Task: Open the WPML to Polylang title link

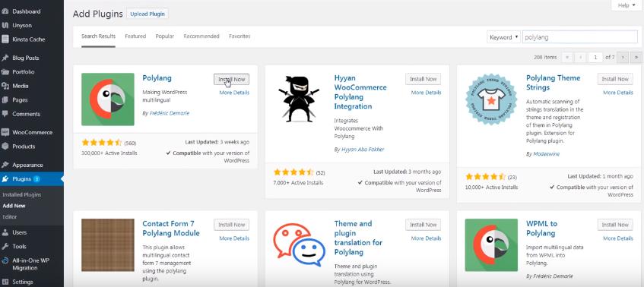Action: pos(541,229)
